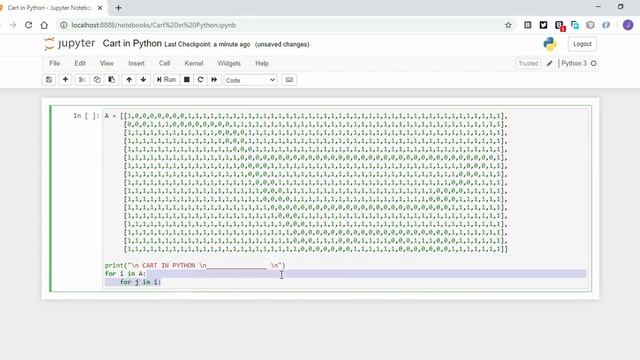
Task: Restart the kernel icon
Action: click(x=200, y=80)
